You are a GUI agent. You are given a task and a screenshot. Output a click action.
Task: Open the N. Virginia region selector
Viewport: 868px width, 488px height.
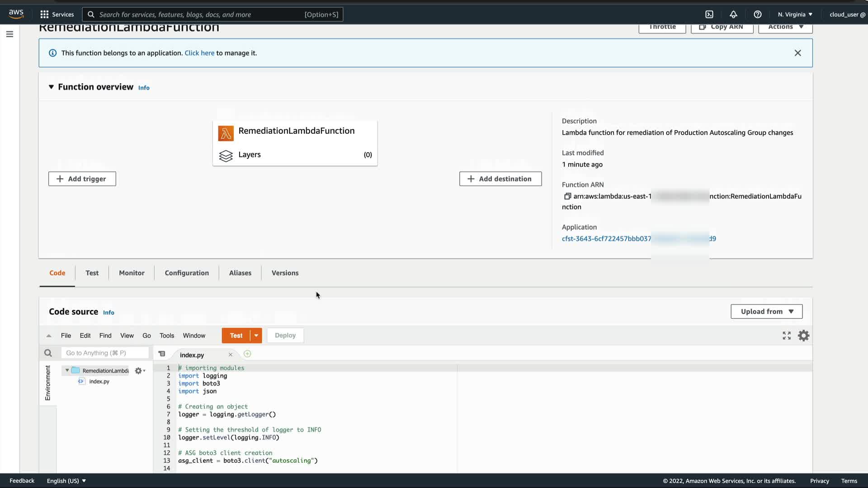[795, 14]
